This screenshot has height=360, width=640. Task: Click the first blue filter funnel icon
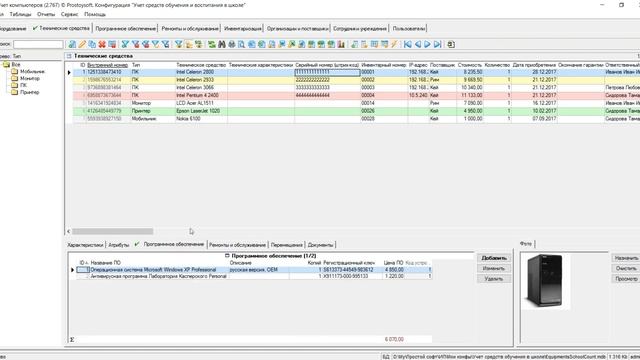pos(125,44)
